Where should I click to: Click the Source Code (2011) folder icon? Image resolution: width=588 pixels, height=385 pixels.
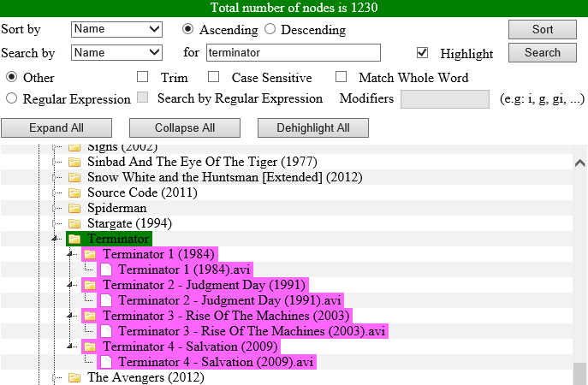point(74,192)
